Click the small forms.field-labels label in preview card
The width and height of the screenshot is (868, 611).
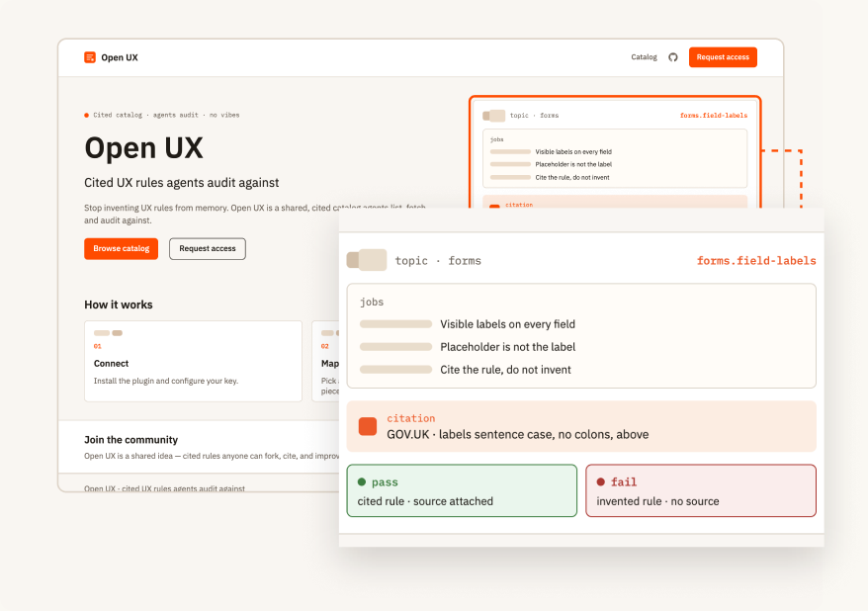click(x=714, y=115)
